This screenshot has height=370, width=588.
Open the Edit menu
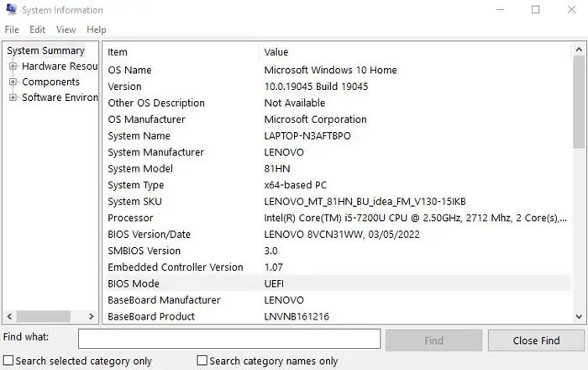(37, 29)
